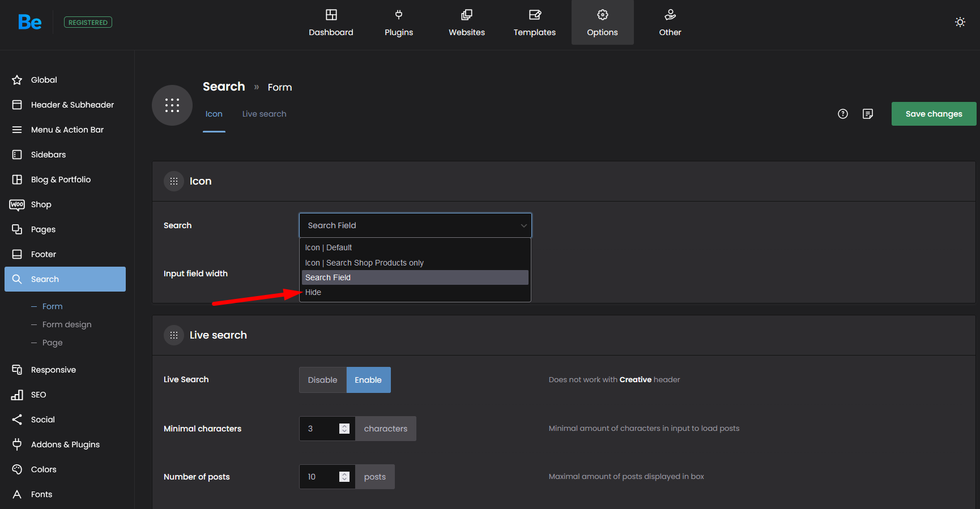Screen dimensions: 980x509
Task: Open Sidebars settings
Action: point(65,155)
